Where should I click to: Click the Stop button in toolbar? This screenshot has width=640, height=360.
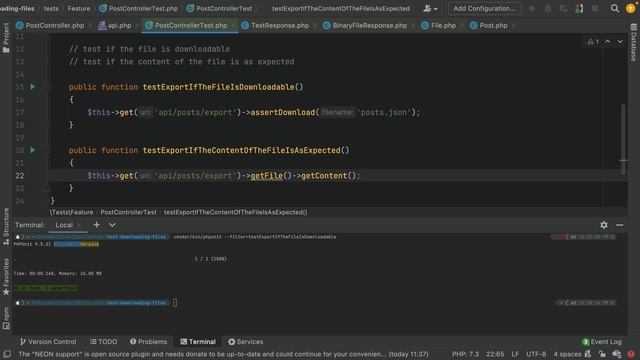coord(595,8)
